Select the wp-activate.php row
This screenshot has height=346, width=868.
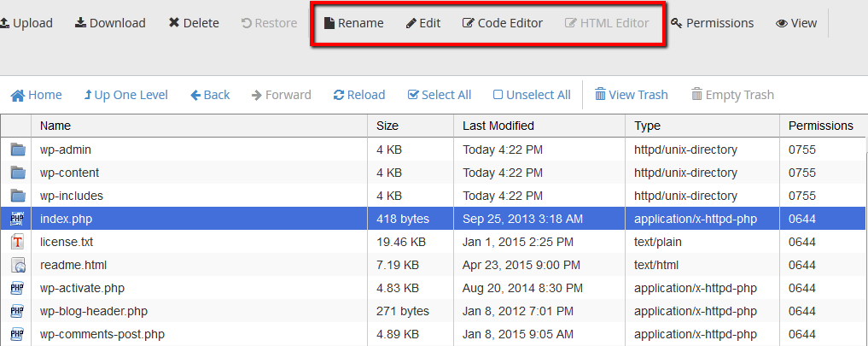(82, 288)
